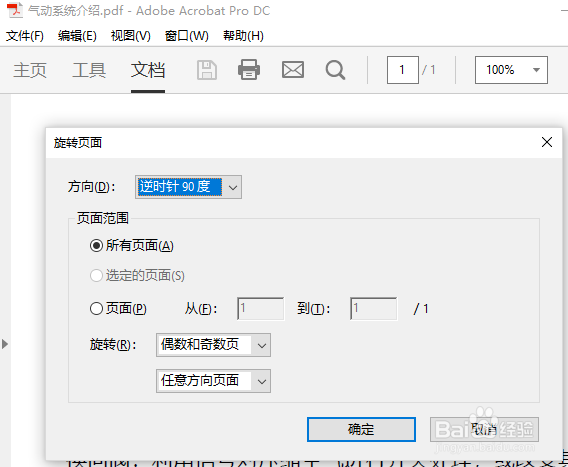This screenshot has height=467, width=568.
Task: Click the 取消 button
Action: coord(484,429)
